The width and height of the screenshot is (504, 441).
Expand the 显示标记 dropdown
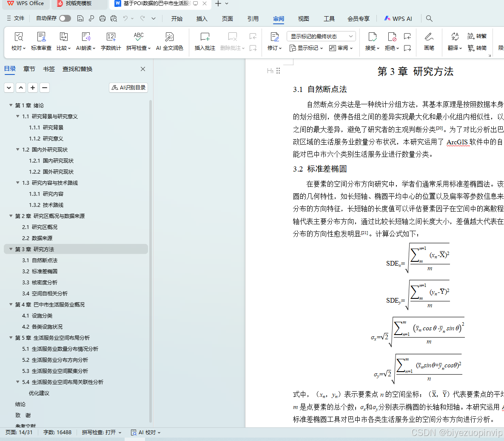coord(306,48)
